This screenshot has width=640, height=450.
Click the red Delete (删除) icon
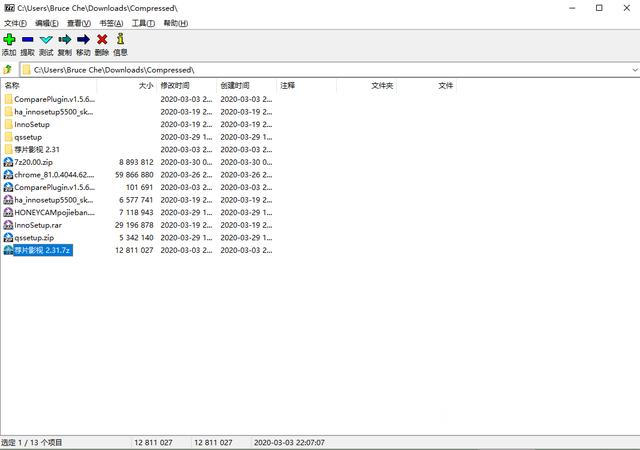pyautogui.click(x=102, y=40)
